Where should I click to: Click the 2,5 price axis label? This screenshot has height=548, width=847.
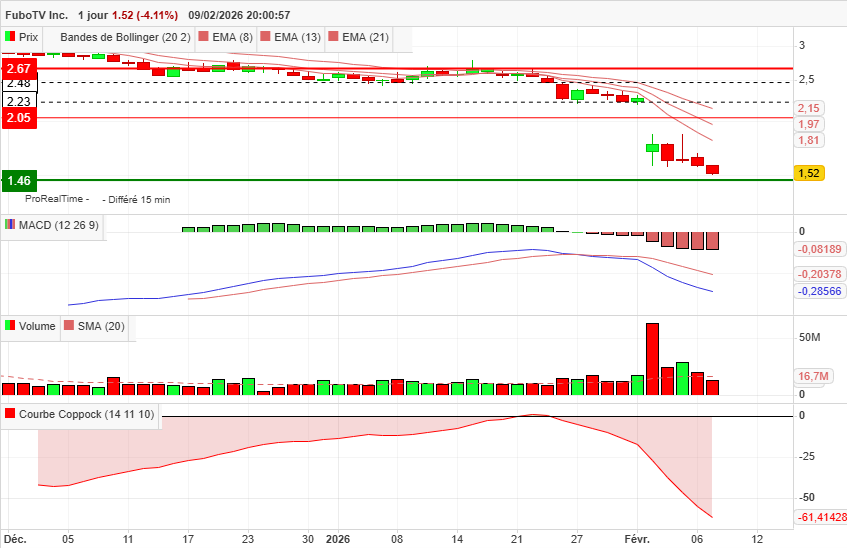[x=806, y=79]
